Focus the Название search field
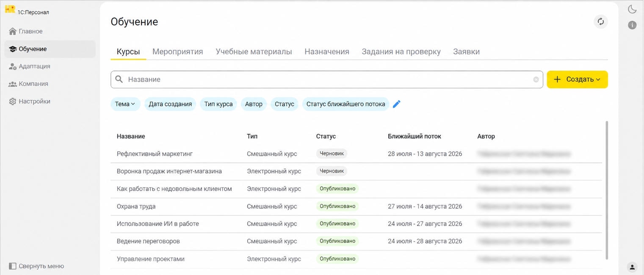This screenshot has height=275, width=644. [x=327, y=80]
